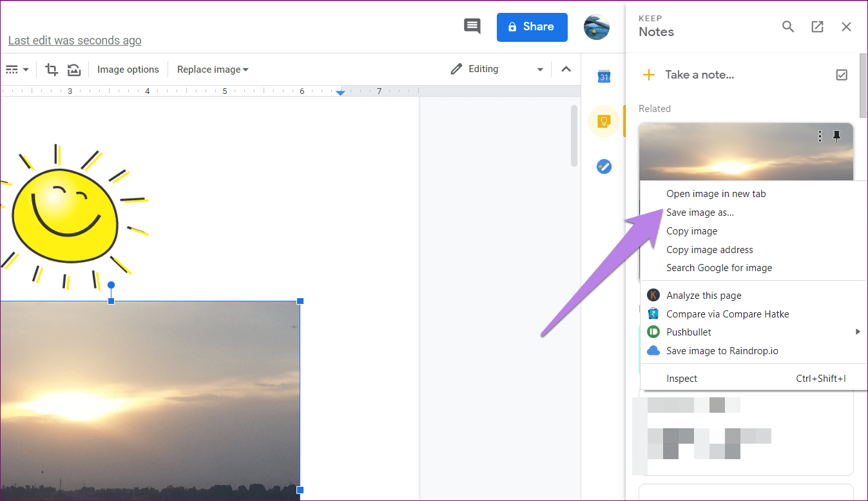This screenshot has height=501, width=868.
Task: Open Google Tasks from the side panel
Action: click(604, 166)
